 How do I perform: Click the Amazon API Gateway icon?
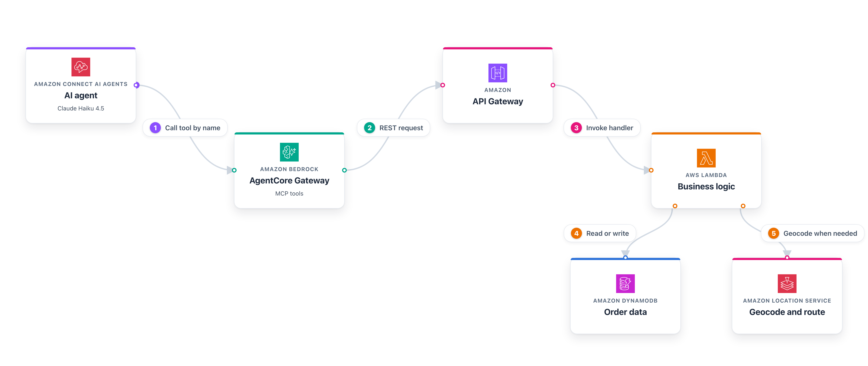[498, 73]
